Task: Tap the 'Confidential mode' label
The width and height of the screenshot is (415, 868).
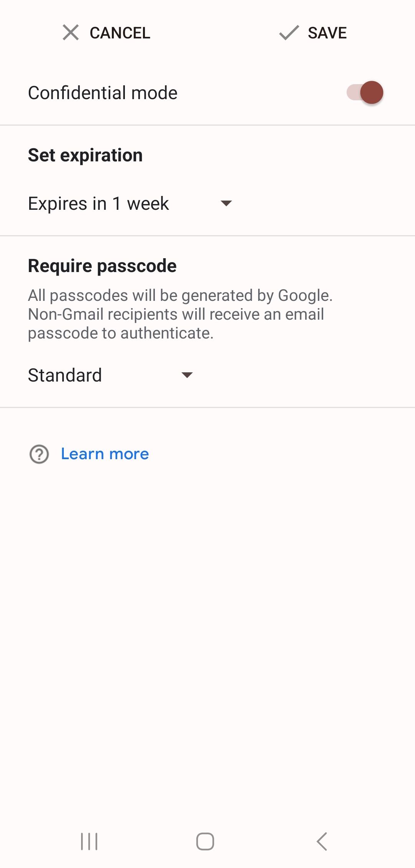Action: pos(102,92)
